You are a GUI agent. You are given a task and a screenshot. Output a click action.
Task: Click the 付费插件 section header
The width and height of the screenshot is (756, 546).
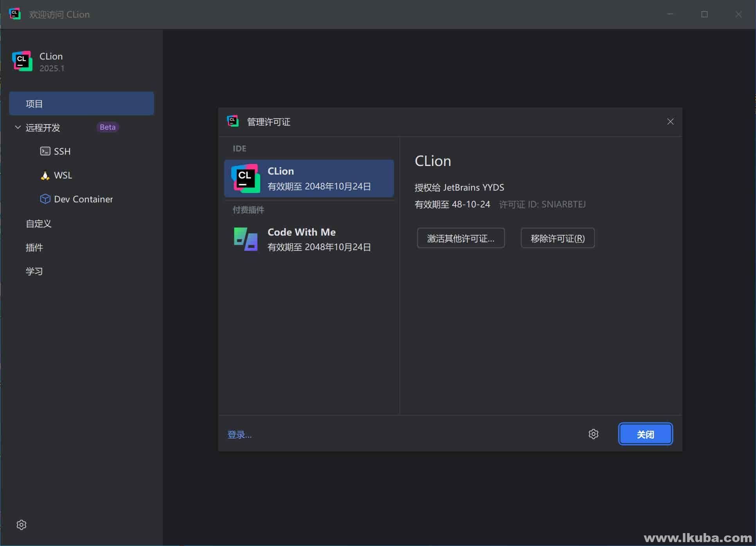tap(248, 210)
